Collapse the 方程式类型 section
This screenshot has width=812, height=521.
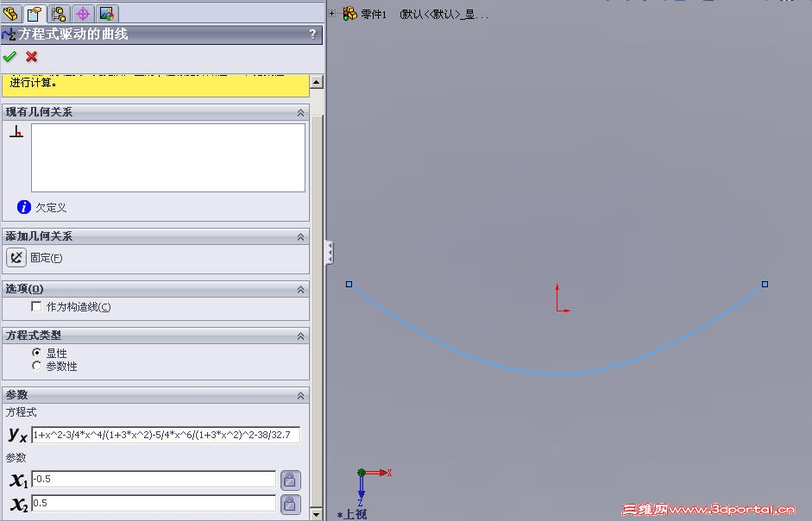300,336
